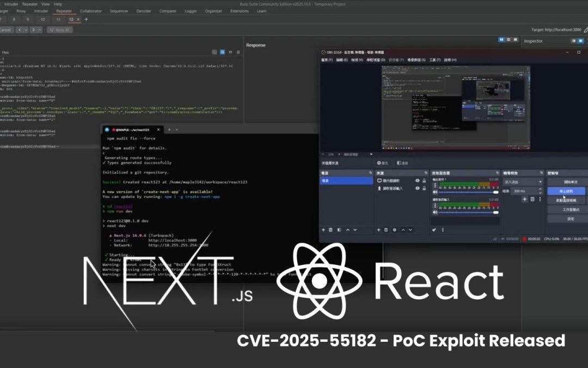Close Repeater tab 12
588x368 pixels.
(78, 20)
